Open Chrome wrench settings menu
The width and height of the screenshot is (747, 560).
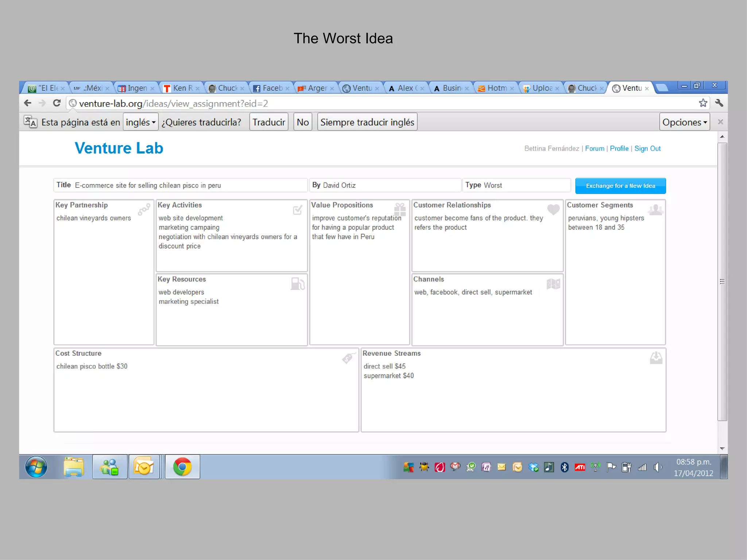[x=719, y=103]
